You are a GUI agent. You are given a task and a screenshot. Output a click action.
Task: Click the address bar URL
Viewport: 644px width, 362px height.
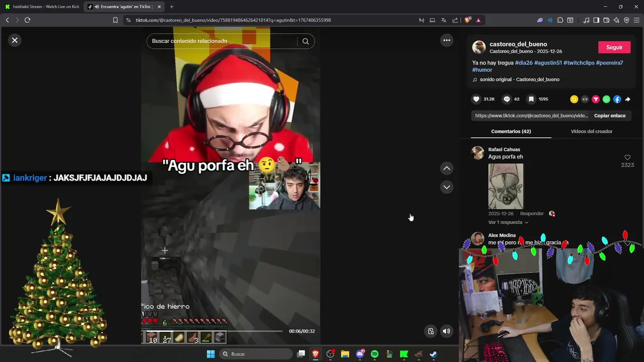point(233,20)
